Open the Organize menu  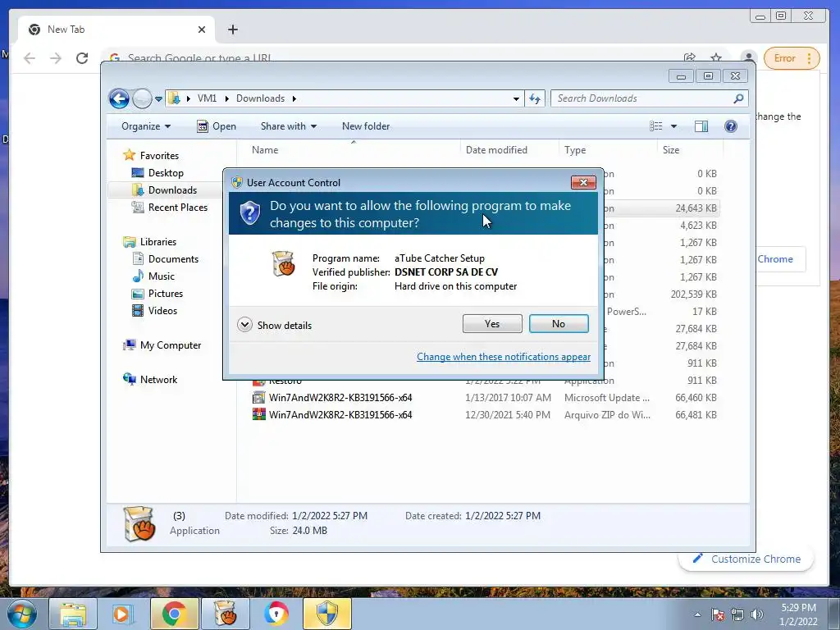coord(146,126)
